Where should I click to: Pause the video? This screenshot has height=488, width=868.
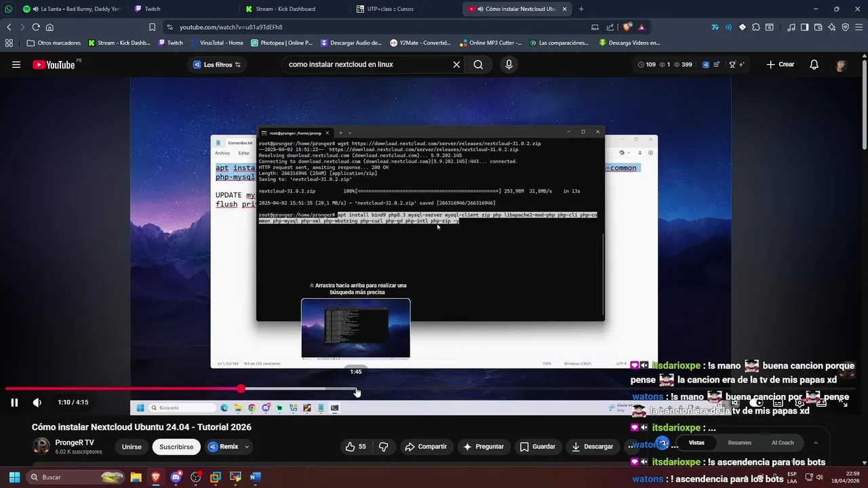(14, 402)
